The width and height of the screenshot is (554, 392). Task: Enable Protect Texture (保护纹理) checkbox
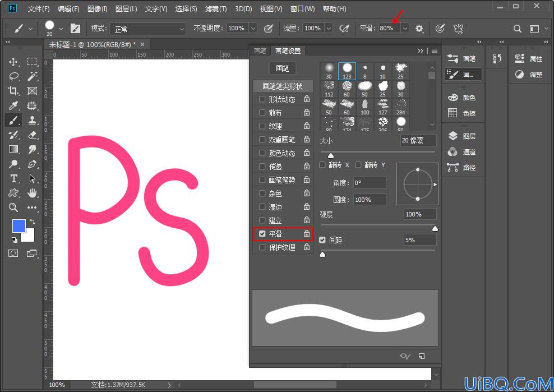click(x=262, y=247)
